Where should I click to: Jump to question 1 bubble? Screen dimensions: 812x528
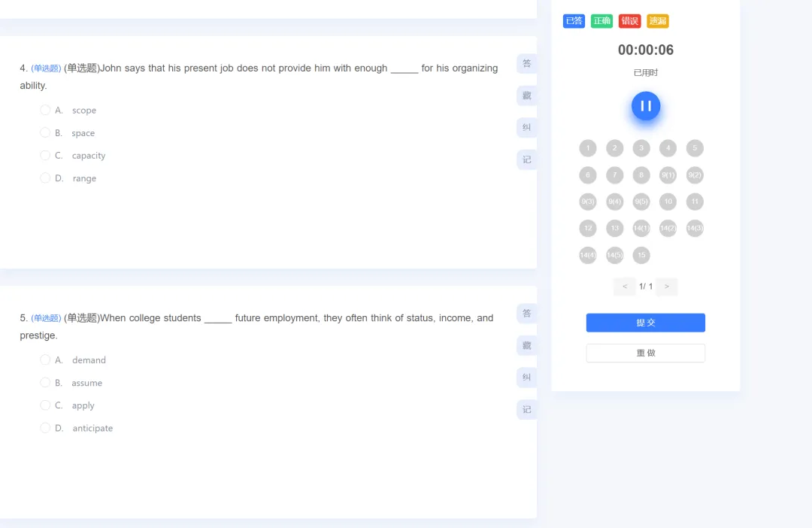tap(588, 148)
